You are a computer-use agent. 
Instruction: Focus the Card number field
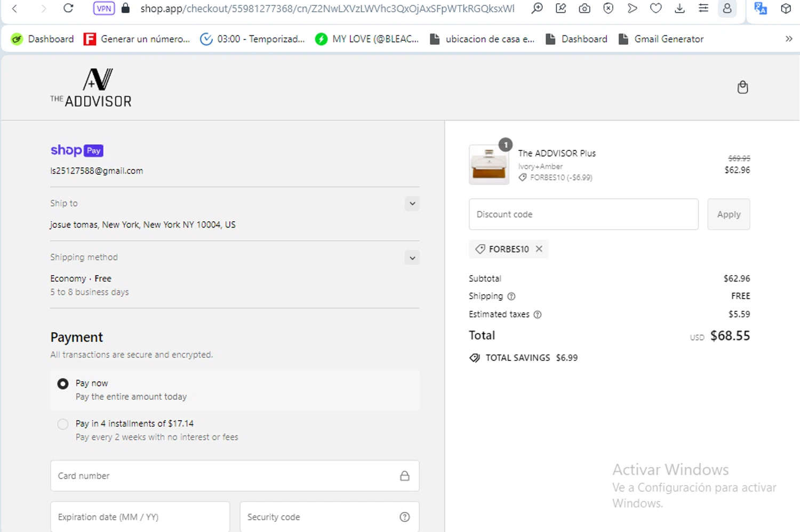tap(235, 475)
